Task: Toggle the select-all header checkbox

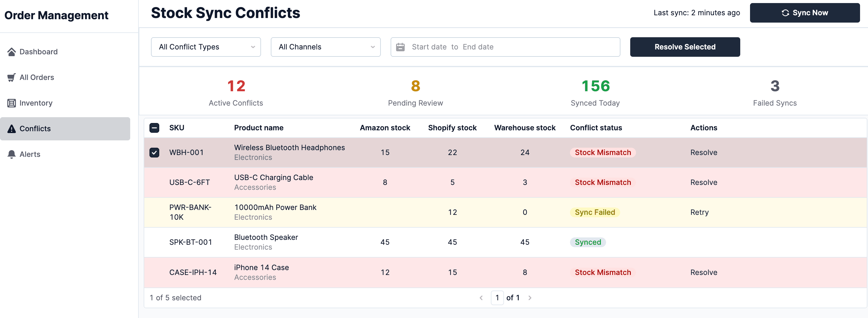Action: (154, 128)
